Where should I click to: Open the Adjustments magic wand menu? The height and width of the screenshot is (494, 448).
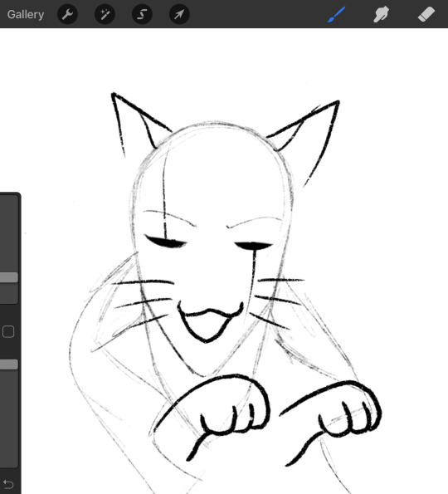click(105, 14)
